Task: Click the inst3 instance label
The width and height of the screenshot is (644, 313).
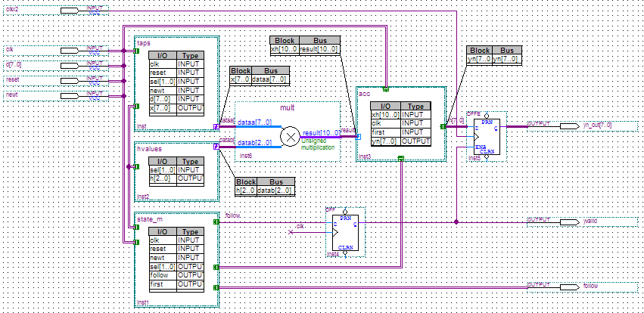Action: [365, 156]
